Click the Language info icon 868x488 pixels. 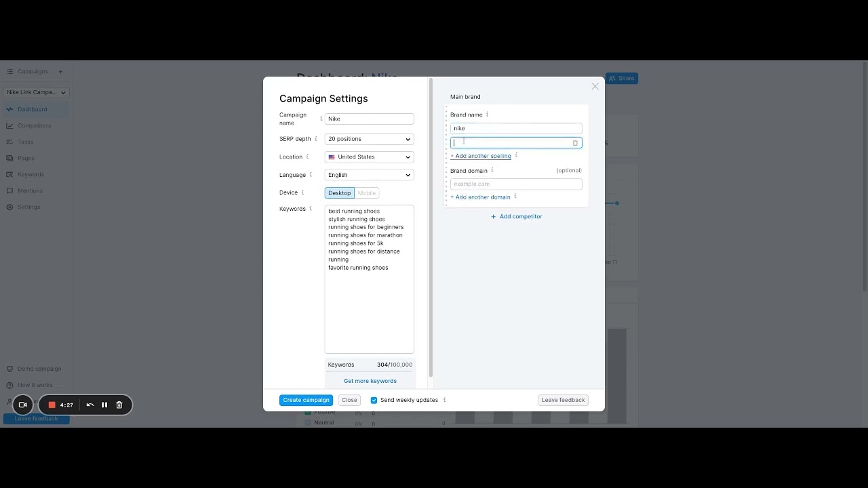311,175
